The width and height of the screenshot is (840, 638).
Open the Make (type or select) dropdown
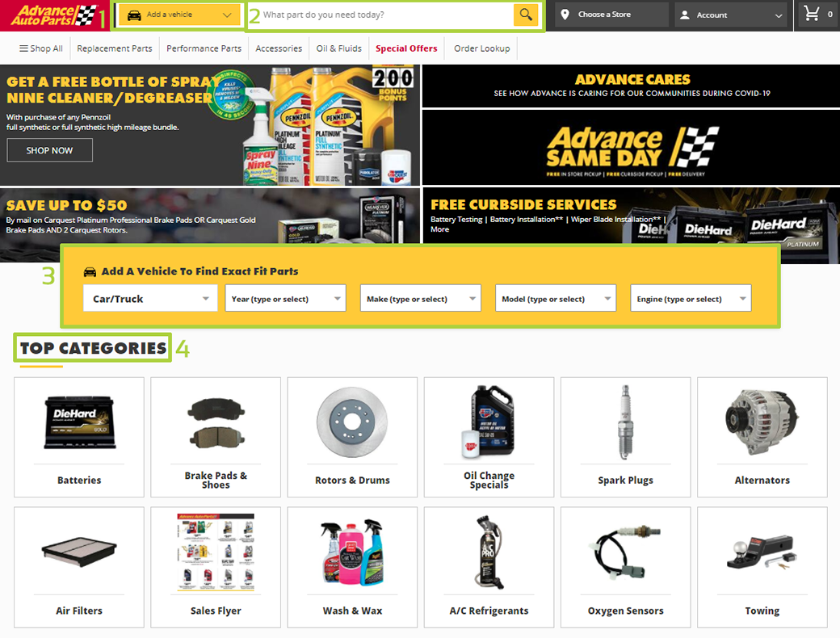coord(420,297)
